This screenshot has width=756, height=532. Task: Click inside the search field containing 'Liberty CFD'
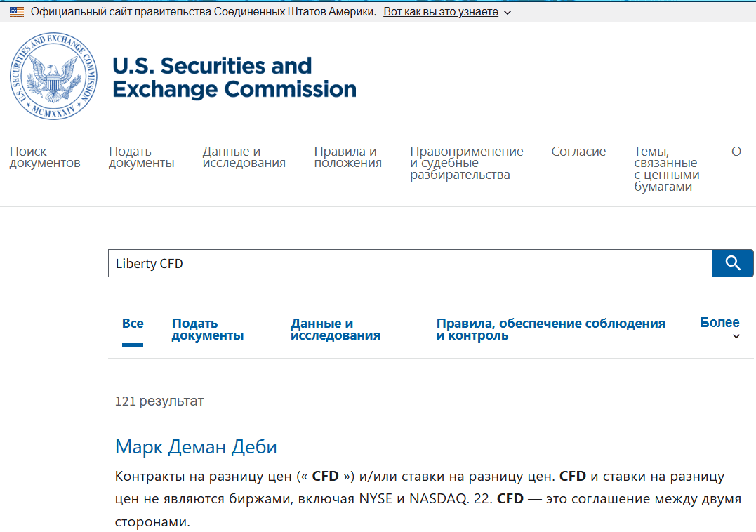click(351, 262)
